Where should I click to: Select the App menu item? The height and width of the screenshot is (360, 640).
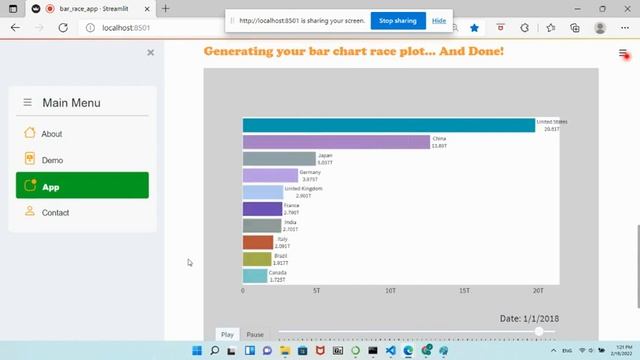(x=82, y=185)
